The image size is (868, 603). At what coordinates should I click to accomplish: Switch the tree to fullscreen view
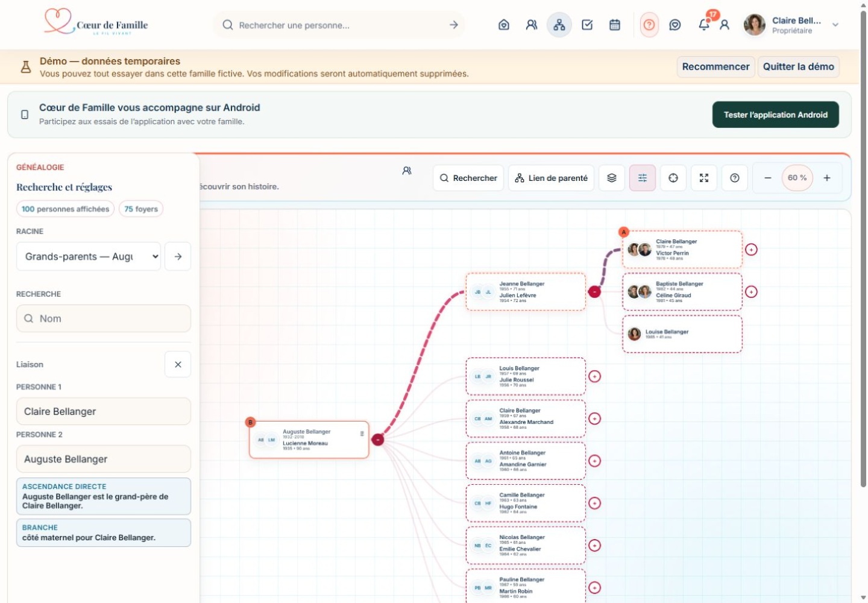(704, 178)
